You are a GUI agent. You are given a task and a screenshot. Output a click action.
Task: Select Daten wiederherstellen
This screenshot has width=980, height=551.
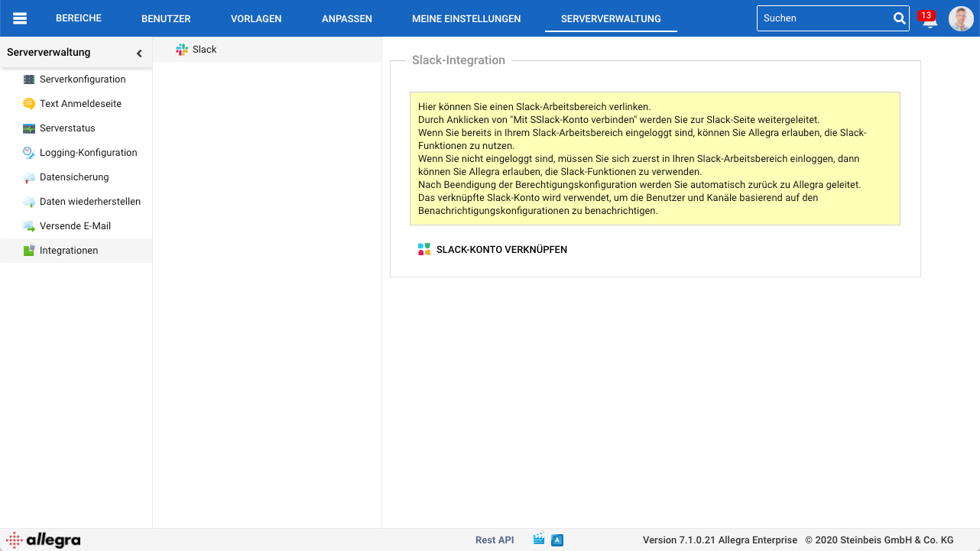(89, 202)
